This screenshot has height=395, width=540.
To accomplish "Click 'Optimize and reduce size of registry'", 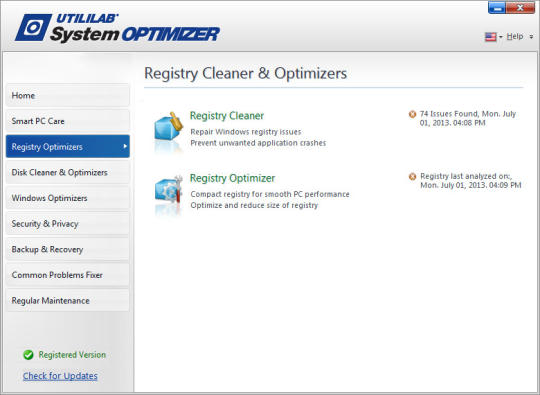I will pyautogui.click(x=254, y=205).
